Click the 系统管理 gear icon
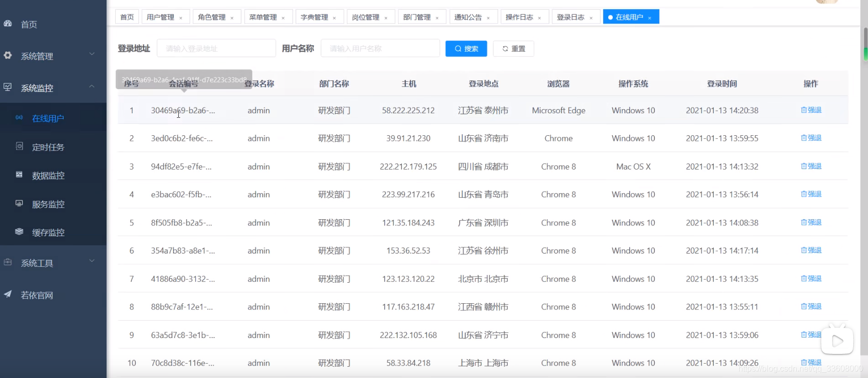 pyautogui.click(x=8, y=55)
